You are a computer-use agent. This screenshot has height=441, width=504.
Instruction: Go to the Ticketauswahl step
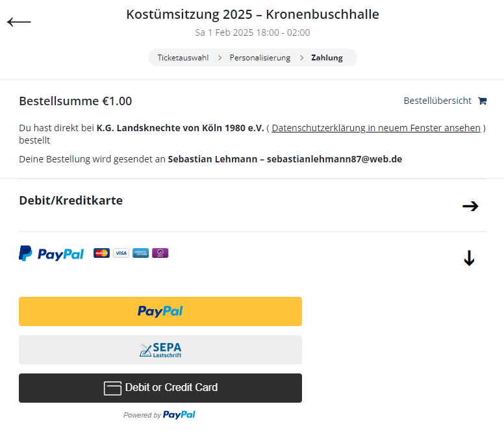pos(183,58)
